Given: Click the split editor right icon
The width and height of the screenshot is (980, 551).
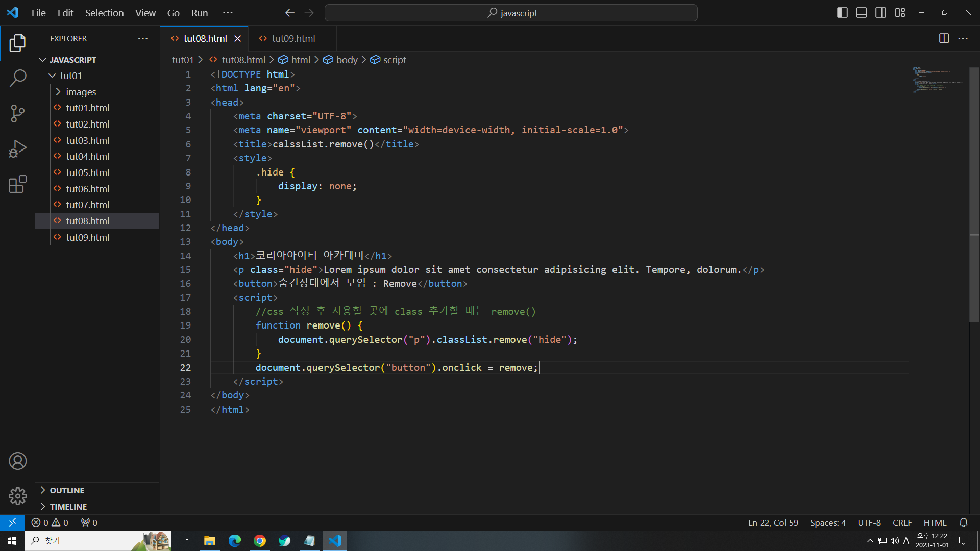Looking at the screenshot, I should tap(944, 38).
